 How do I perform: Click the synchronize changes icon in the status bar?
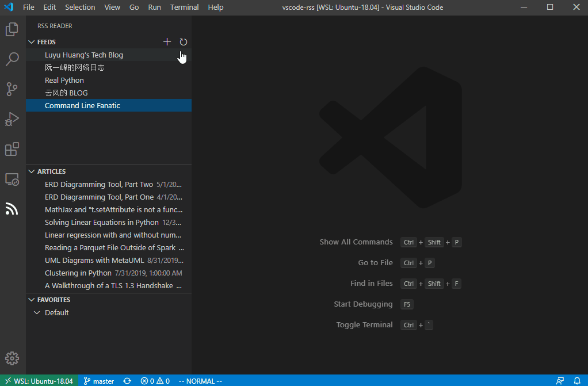(127, 380)
